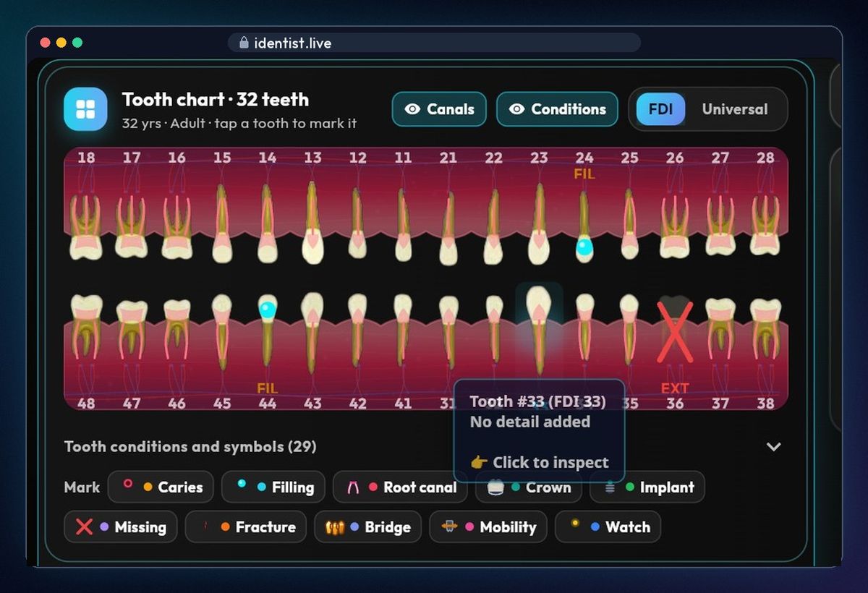Screen dimensions: 868x593
Task: Click the yellow macOS minimize button
Action: pyautogui.click(x=61, y=43)
